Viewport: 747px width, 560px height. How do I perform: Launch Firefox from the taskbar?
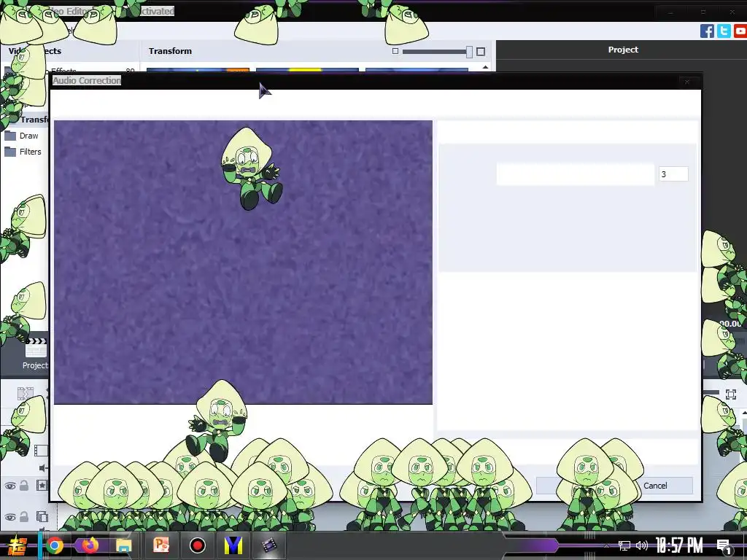[x=90, y=545]
